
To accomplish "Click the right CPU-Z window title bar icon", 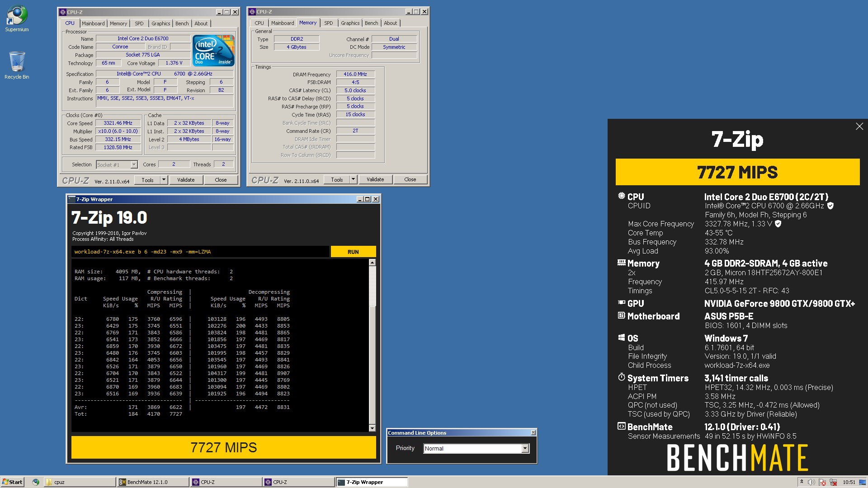I will click(252, 12).
